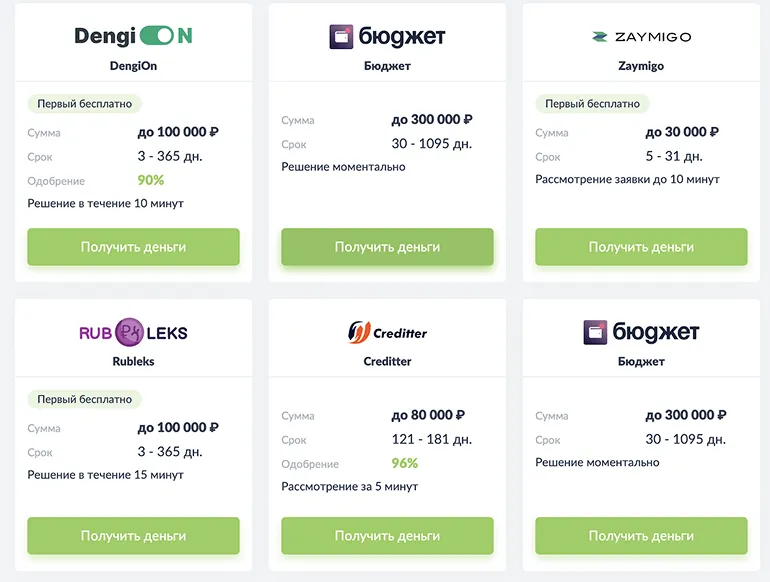Image resolution: width=770 pixels, height=582 pixels.
Task: Open the Rubleks logo image
Action: click(x=133, y=332)
